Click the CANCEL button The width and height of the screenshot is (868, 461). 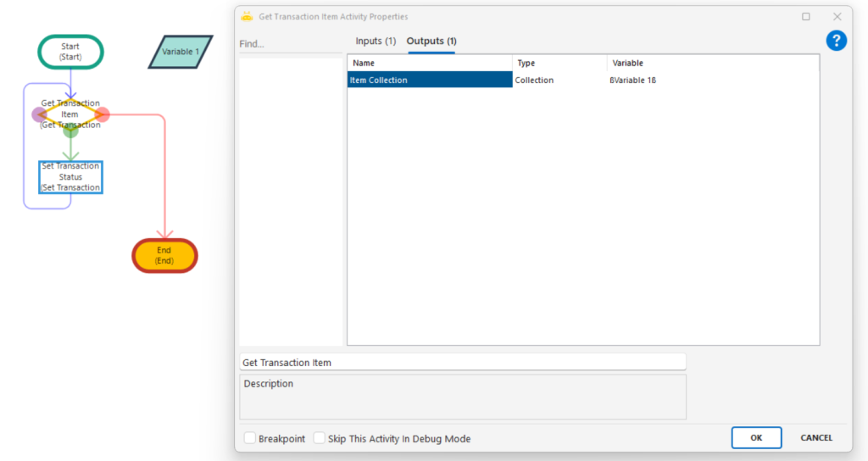click(x=816, y=438)
